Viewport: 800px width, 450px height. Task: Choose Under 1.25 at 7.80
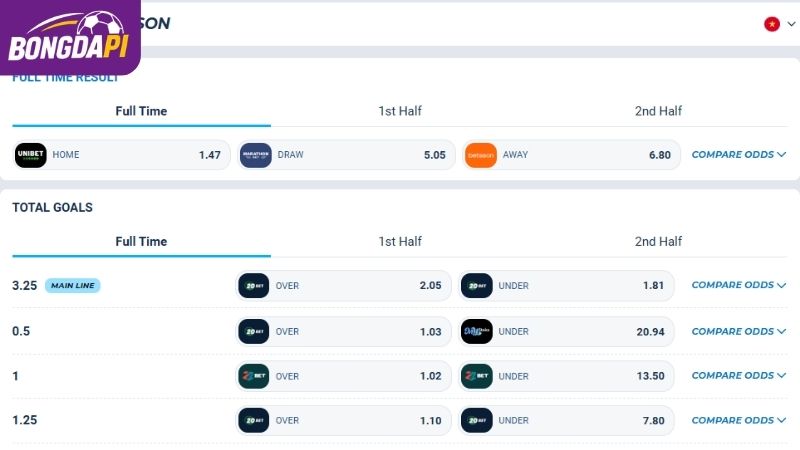coord(566,420)
